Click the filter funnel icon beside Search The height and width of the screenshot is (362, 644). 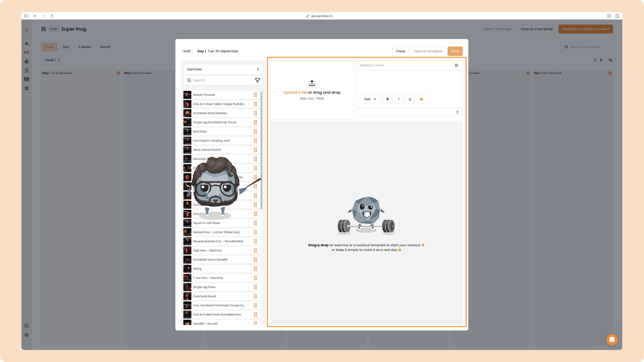(x=257, y=80)
